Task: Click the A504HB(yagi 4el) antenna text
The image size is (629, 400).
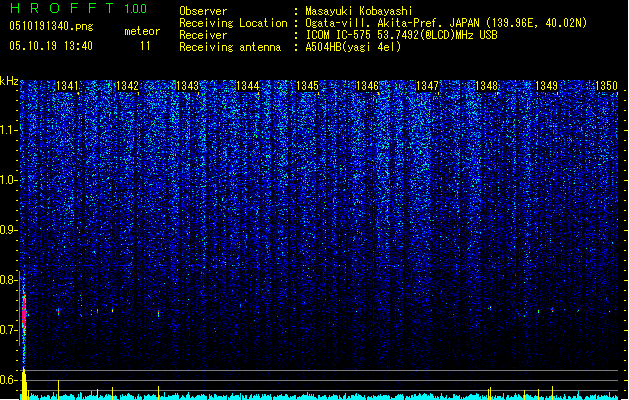Action: (x=353, y=47)
